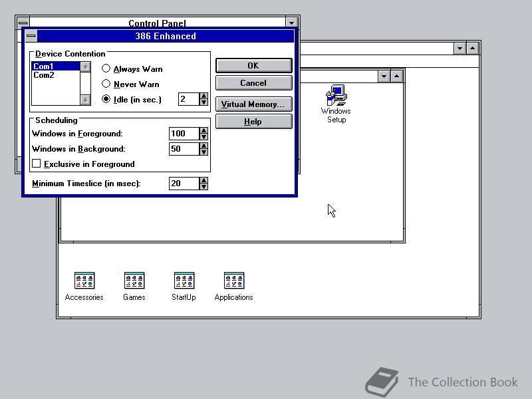
Task: Click the Windows in Foreground field
Action: pos(184,134)
